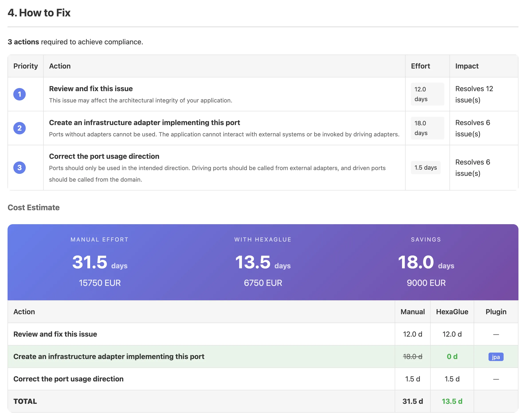Click the Savings 9000 EUR amount
Screen dimensions: 526x420
point(426,283)
